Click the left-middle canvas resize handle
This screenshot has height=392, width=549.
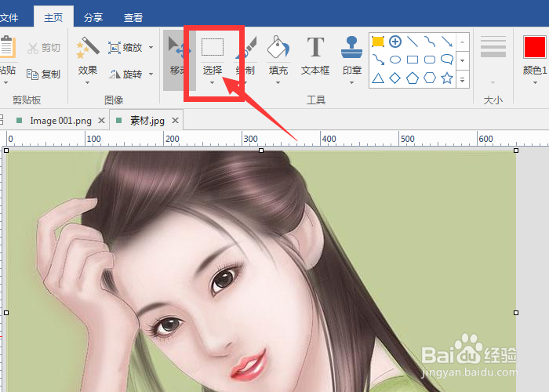click(6, 313)
